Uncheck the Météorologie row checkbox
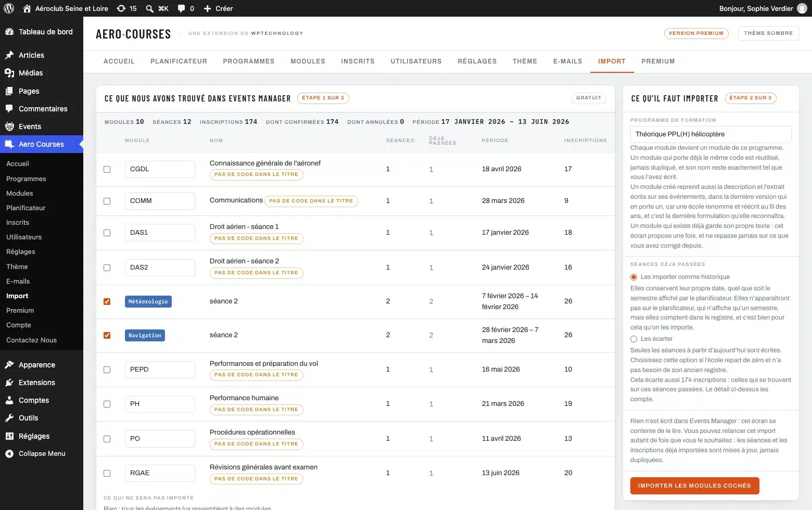Image resolution: width=812 pixels, height=510 pixels. pos(107,301)
